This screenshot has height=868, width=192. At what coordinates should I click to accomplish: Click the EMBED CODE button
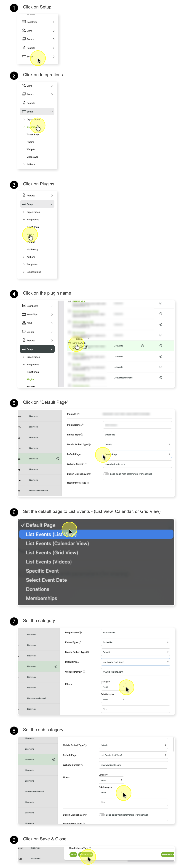(x=167, y=855)
